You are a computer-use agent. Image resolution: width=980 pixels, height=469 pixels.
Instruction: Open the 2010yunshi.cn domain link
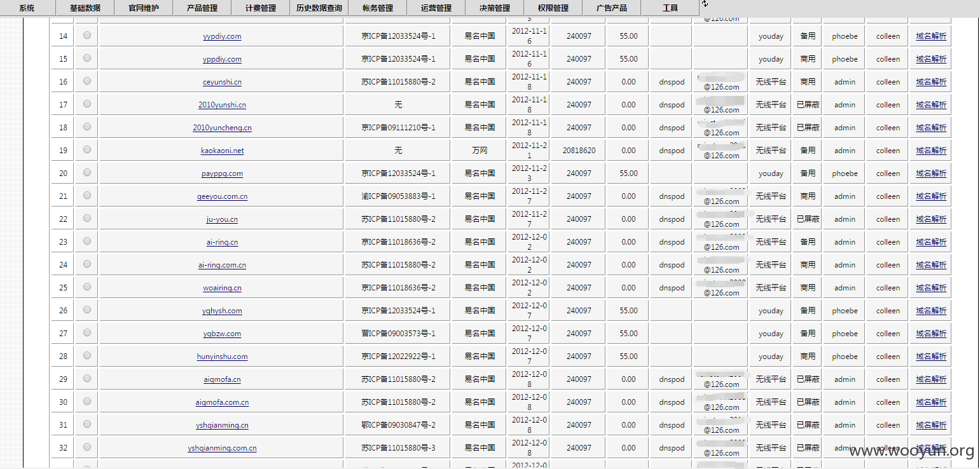pyautogui.click(x=222, y=105)
